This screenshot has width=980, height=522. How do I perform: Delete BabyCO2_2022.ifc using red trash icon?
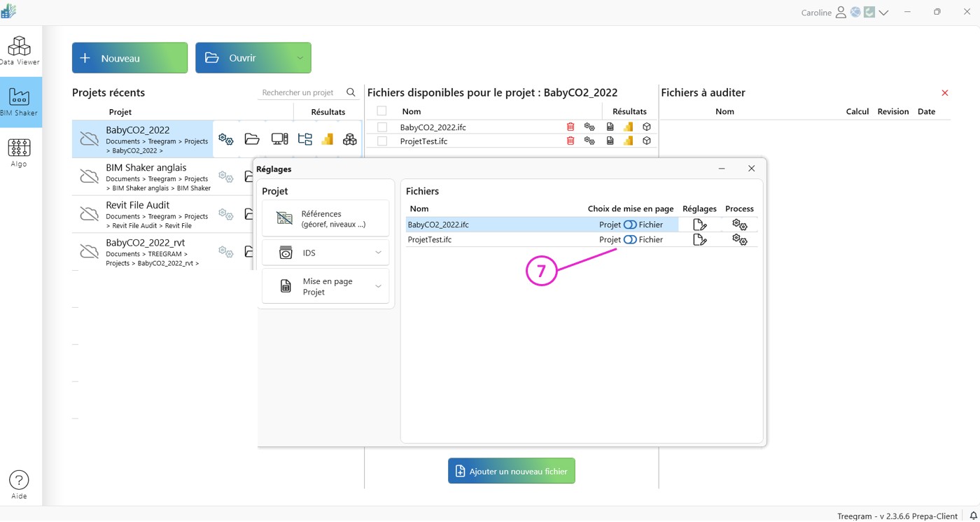click(570, 127)
